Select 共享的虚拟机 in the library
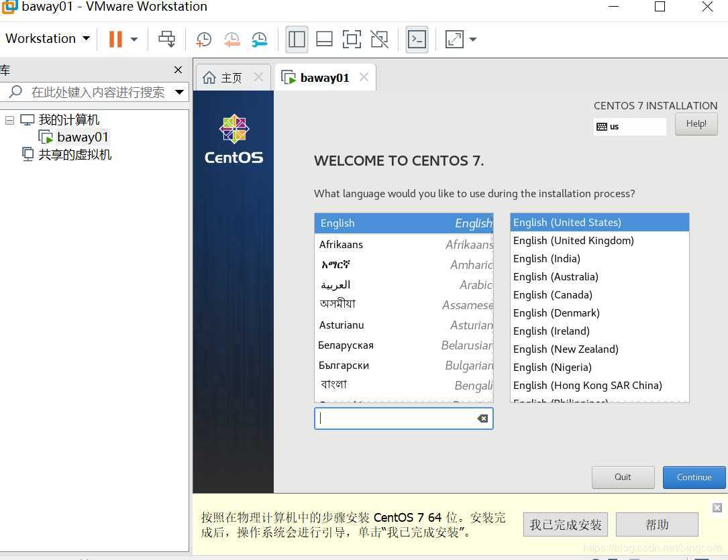 tap(74, 154)
